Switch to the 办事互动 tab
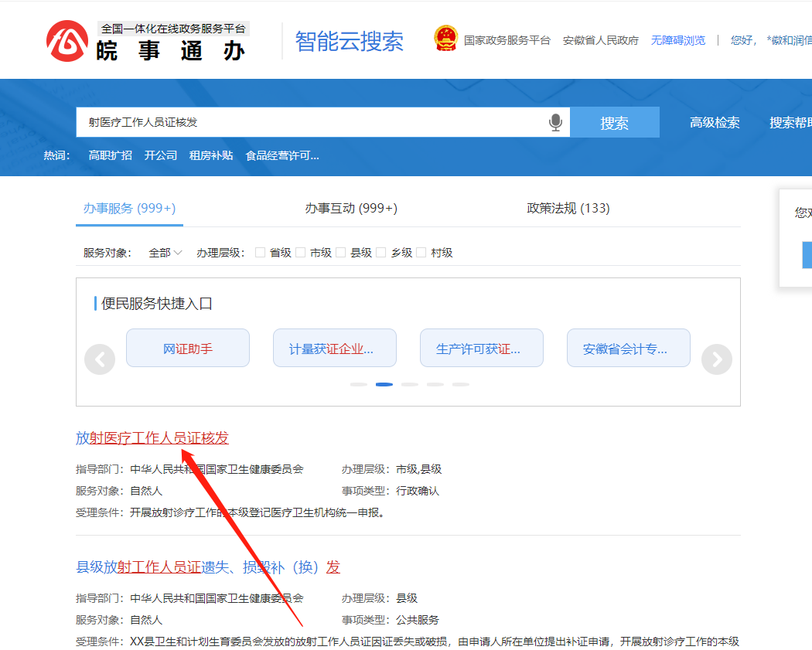Screen dimensions: 812x650 point(351,208)
